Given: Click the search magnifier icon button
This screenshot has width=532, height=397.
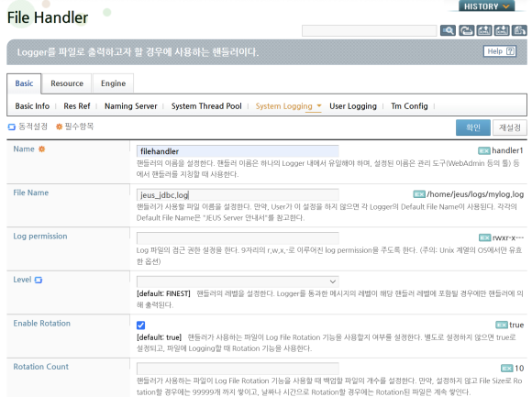Looking at the screenshot, I should [448, 30].
